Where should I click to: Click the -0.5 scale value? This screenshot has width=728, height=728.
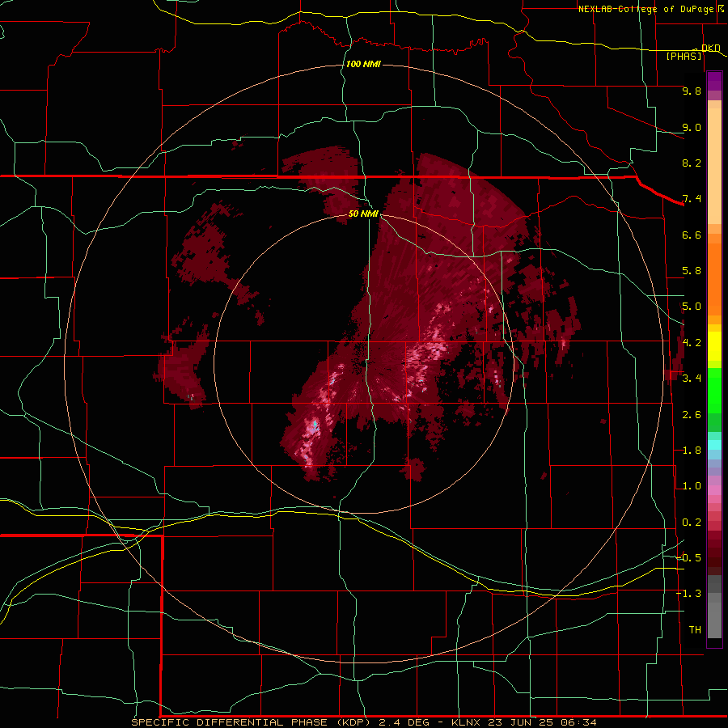point(689,558)
